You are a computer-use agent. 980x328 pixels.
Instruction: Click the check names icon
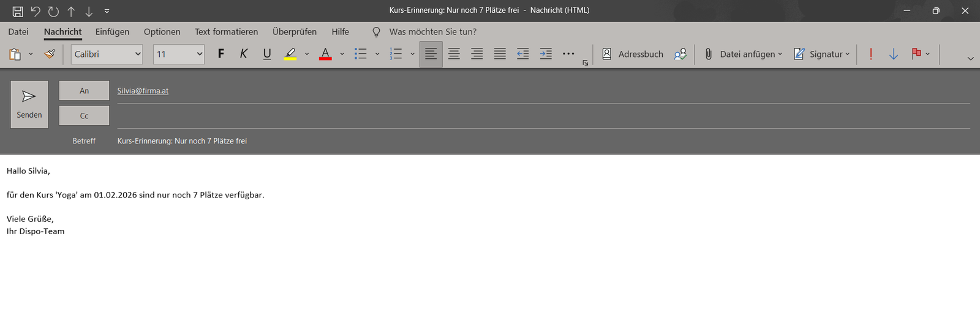tap(680, 54)
